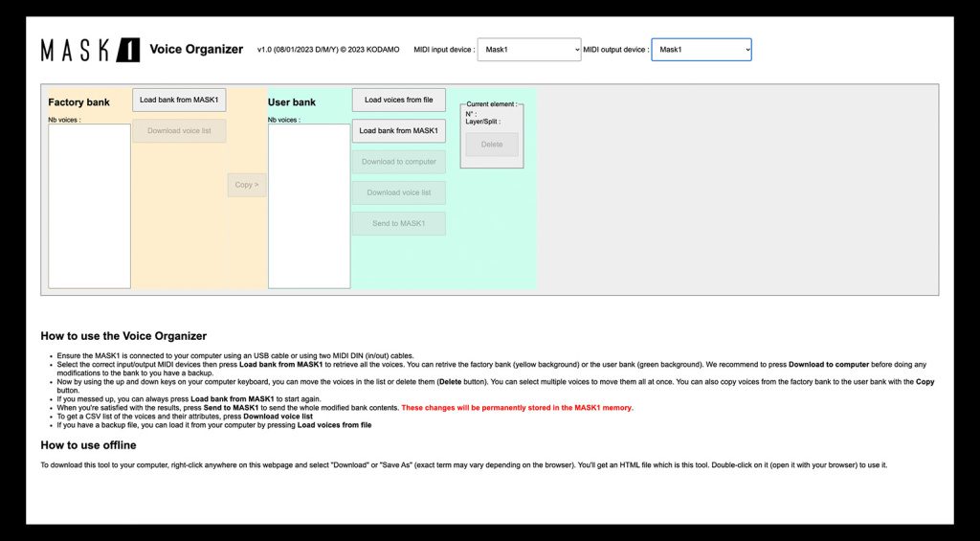Click inside the Factory bank voices list

pos(89,206)
